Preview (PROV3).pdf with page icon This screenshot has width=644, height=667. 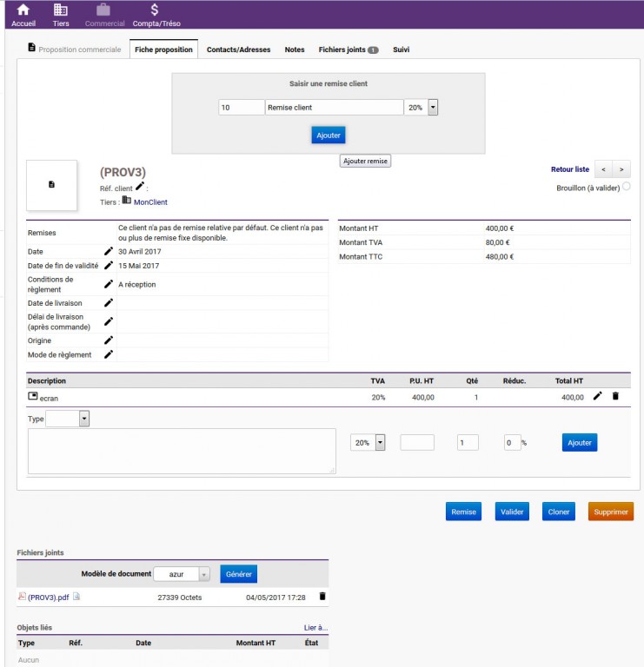point(76,597)
